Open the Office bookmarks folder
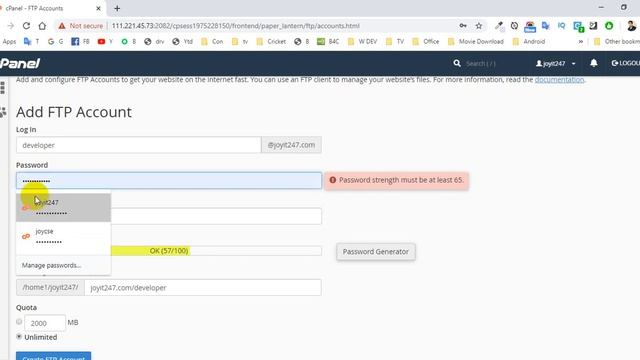The width and height of the screenshot is (640, 360). tap(426, 41)
